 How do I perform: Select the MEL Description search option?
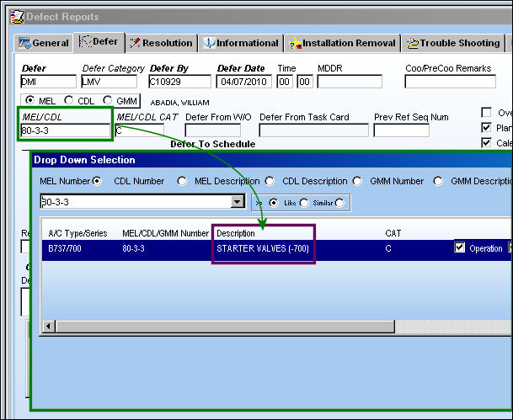point(270,181)
